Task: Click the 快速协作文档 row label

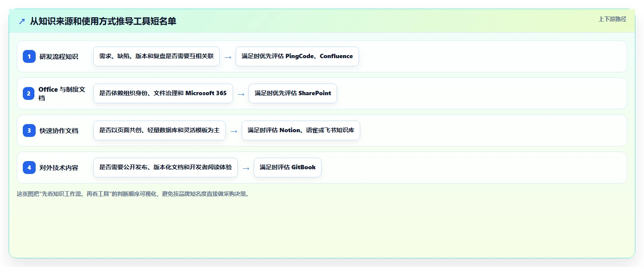Action: click(59, 130)
